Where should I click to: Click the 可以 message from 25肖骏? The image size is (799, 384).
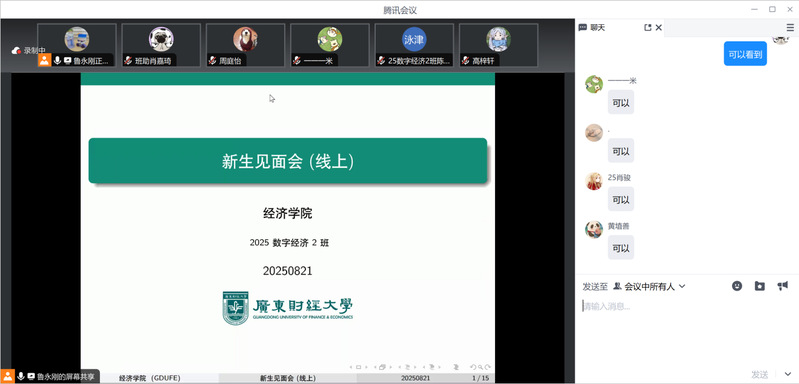click(x=621, y=199)
